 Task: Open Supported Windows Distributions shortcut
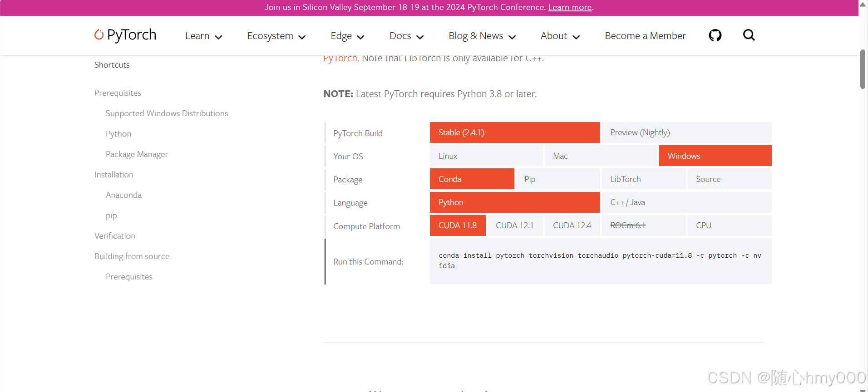coord(167,113)
